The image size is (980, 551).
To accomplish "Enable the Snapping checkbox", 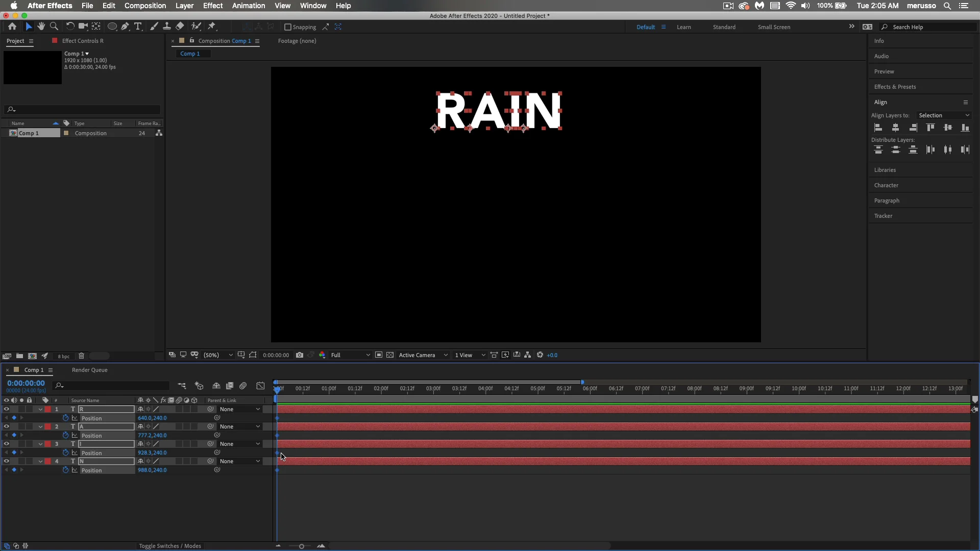I will pos(288,27).
